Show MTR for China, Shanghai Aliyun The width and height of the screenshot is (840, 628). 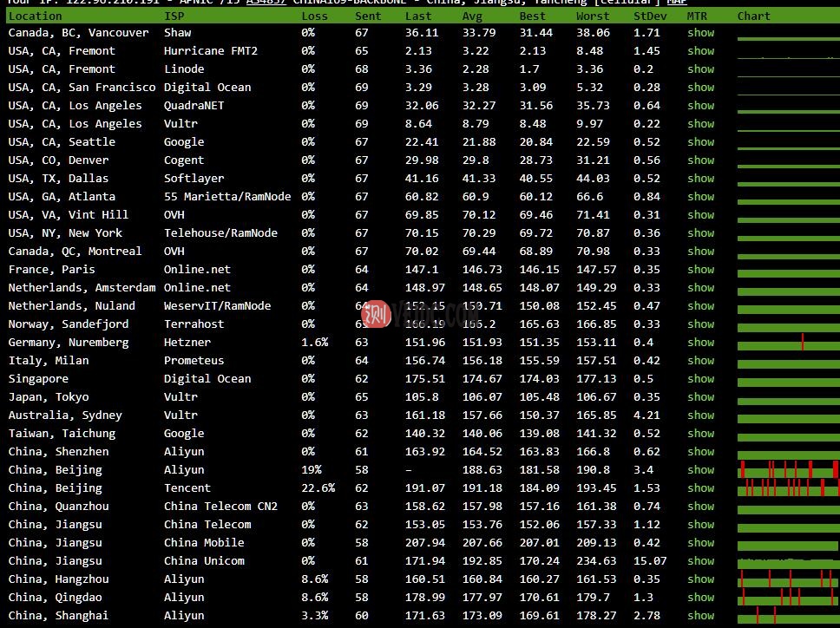[700, 615]
